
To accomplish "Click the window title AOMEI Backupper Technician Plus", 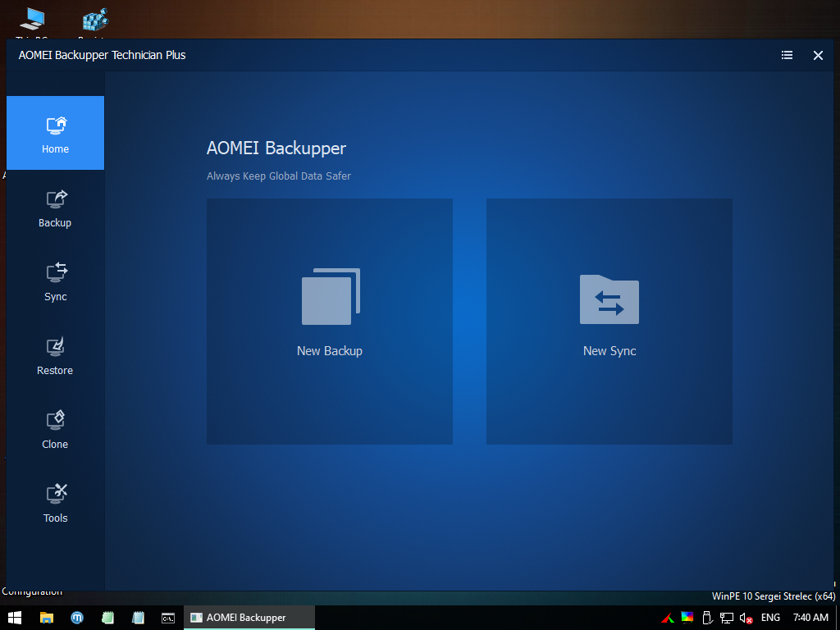I will pos(102,55).
